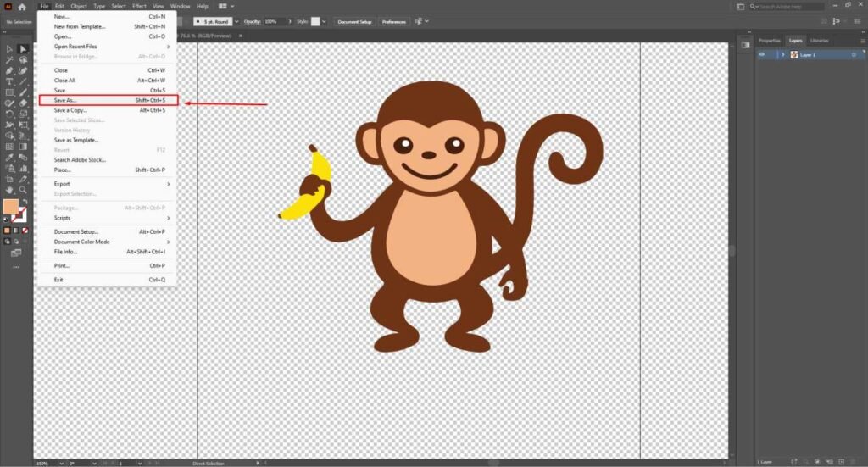
Task: Select the Hand tool
Action: (x=9, y=190)
